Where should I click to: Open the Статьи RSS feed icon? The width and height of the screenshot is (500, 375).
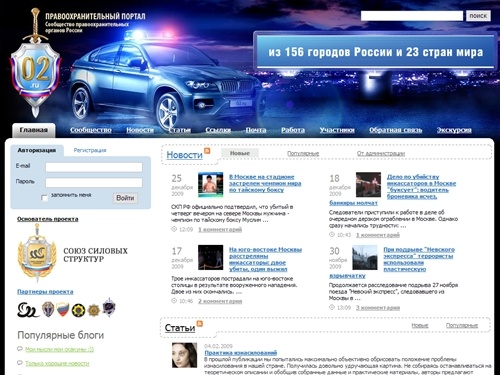(x=200, y=323)
